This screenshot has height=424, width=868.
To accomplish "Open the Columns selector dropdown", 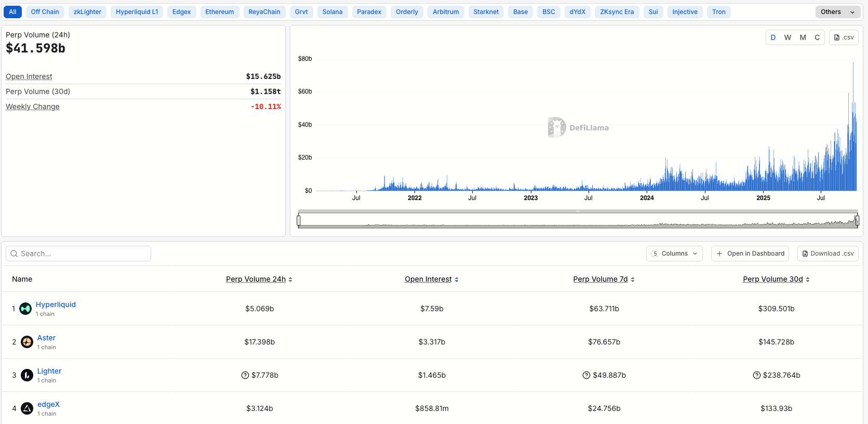I will tap(674, 254).
